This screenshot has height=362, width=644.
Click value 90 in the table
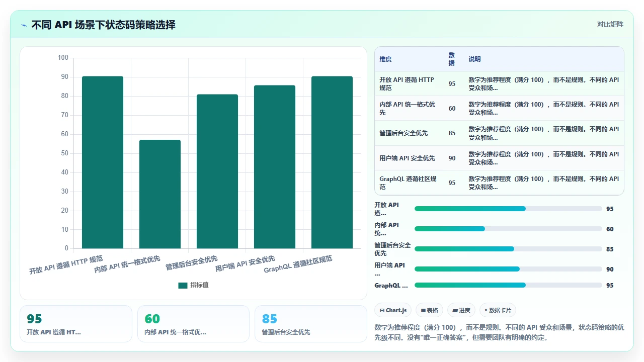click(x=452, y=158)
